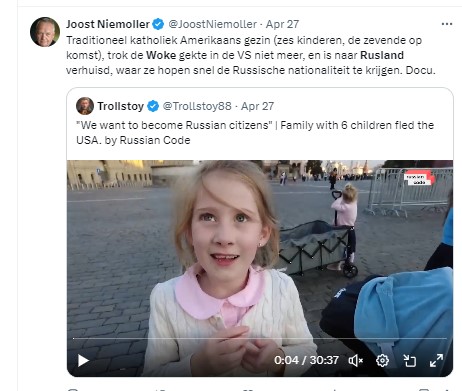Expand video to fullscreen

436,360
